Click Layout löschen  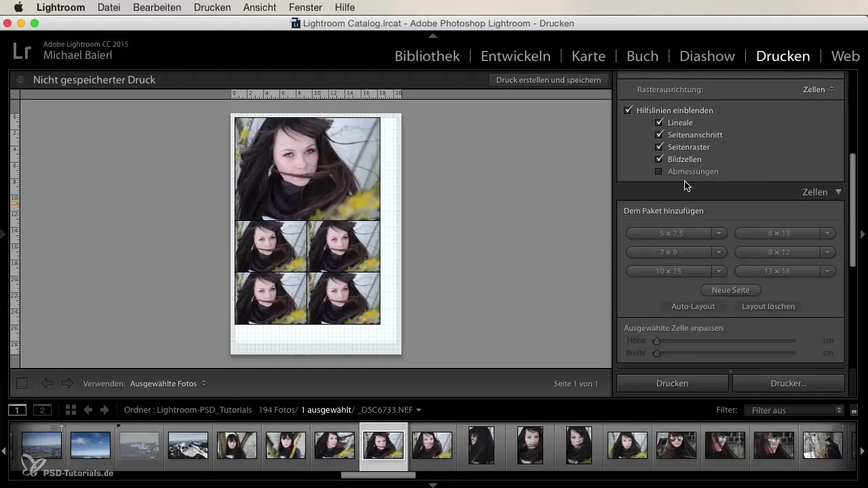(768, 306)
